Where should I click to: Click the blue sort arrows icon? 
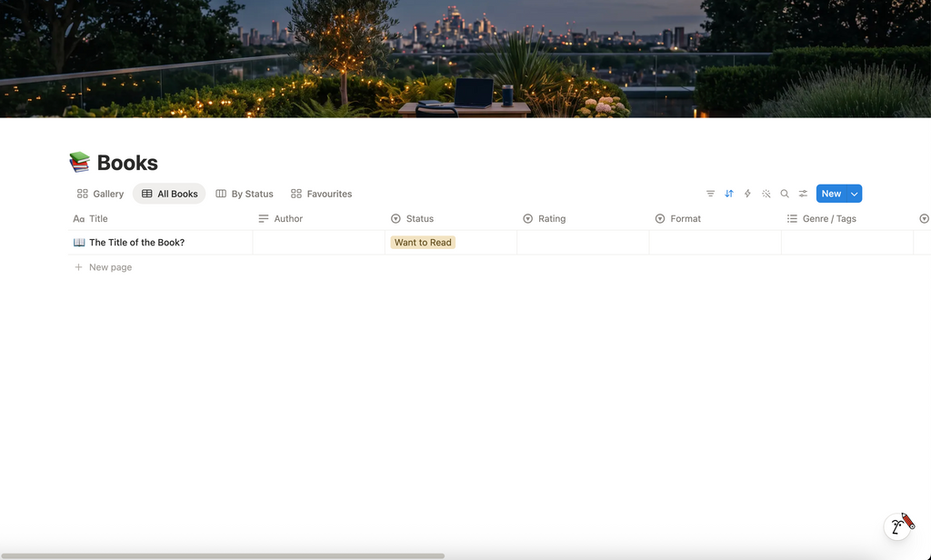coord(729,194)
